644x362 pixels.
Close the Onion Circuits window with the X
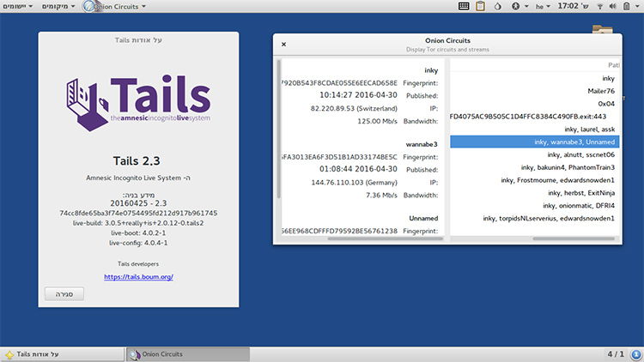tap(283, 45)
